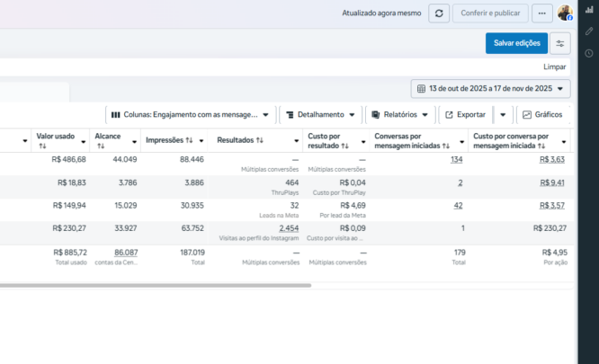The width and height of the screenshot is (599, 364).
Task: Expand the arrow next to Exportar
Action: click(x=503, y=115)
